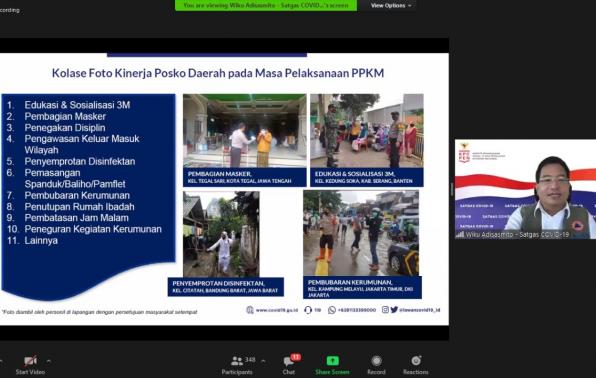Screen dimensions: 596x378
Task: Click the Twitter bird icon on slide
Action: pos(394,310)
